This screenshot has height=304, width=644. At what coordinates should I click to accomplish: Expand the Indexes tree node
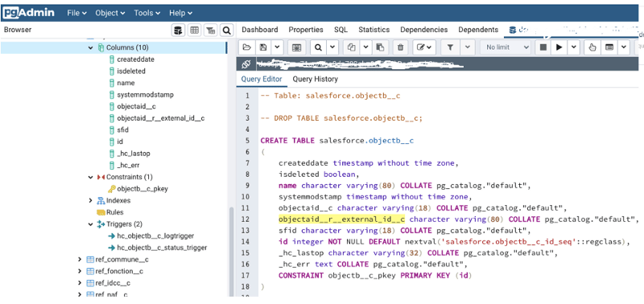[x=91, y=200]
